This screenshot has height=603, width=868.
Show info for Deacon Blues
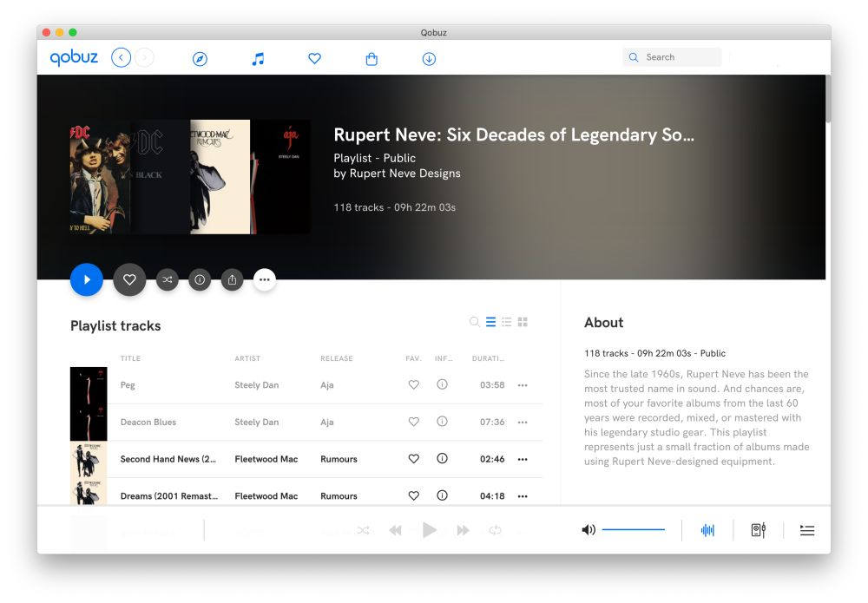(x=442, y=421)
